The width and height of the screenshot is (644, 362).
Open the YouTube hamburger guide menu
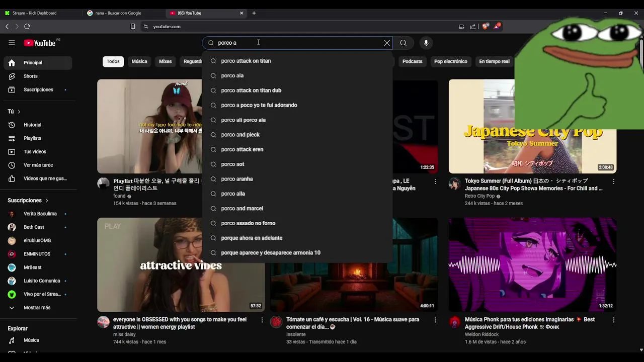tap(12, 43)
